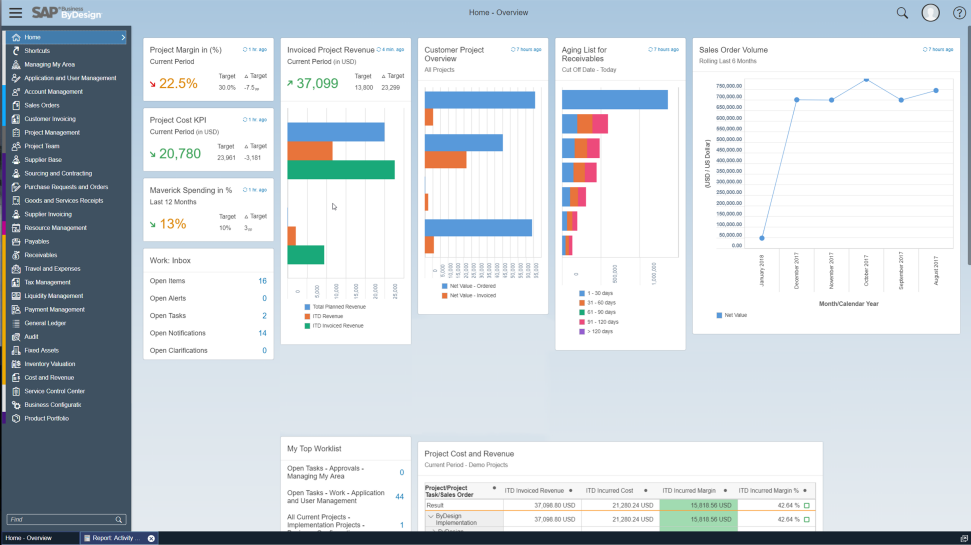Viewport: 971px width, 545px height.
Task: Click the window stack icon at bottom right
Action: [962, 538]
